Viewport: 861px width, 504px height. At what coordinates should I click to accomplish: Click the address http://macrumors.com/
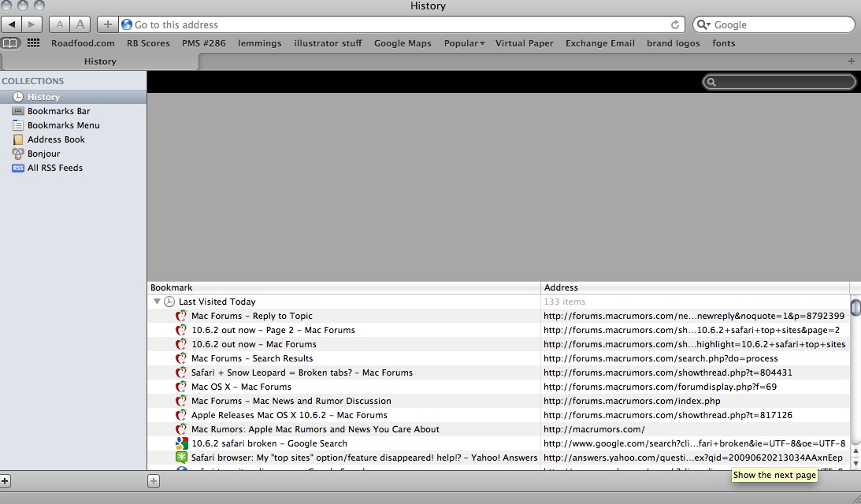click(x=594, y=429)
